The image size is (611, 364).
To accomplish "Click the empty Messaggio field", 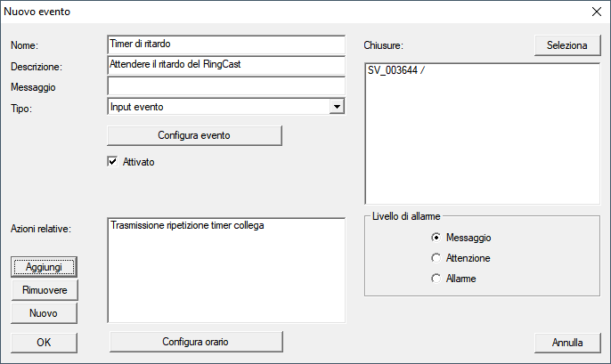I will click(x=225, y=86).
